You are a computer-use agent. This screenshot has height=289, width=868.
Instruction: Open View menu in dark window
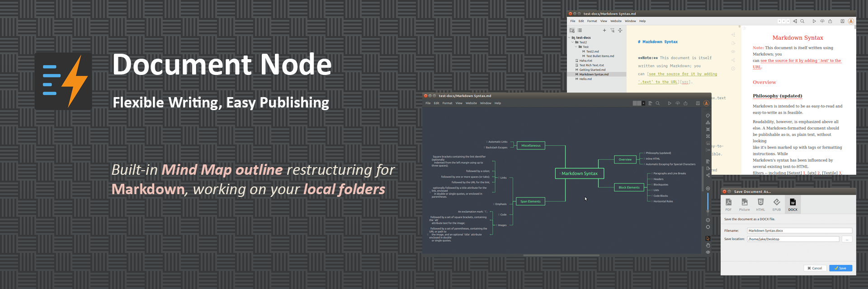point(459,103)
